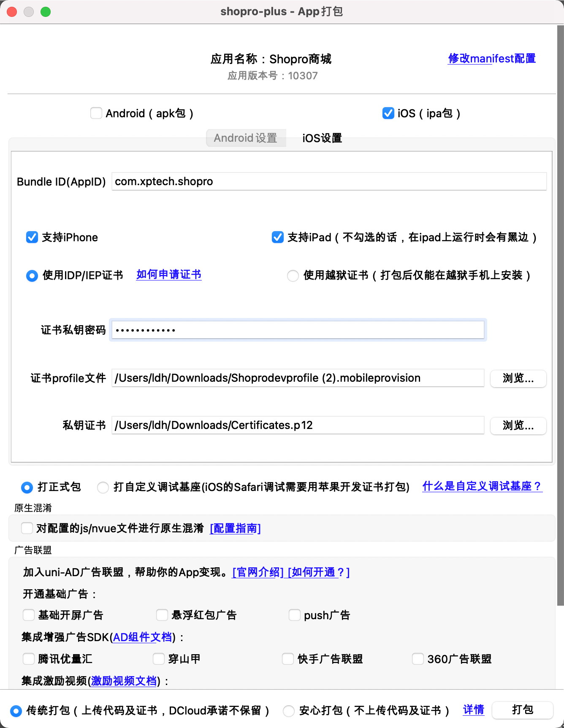The height and width of the screenshot is (728, 564).
Task: Toggle the 支持iPhone checkbox
Action: (x=32, y=237)
